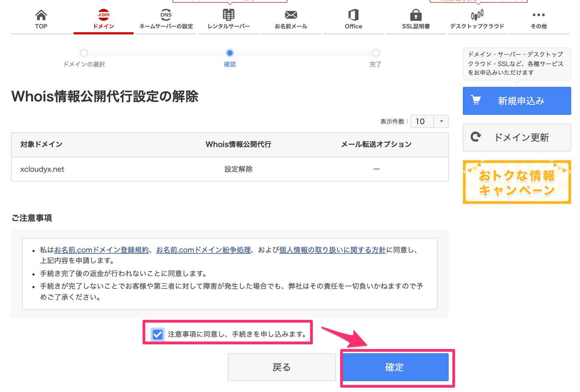The image size is (580, 392).
Task: Uncheck the 注意事項に同意 agreement checkbox
Action: coord(157,334)
